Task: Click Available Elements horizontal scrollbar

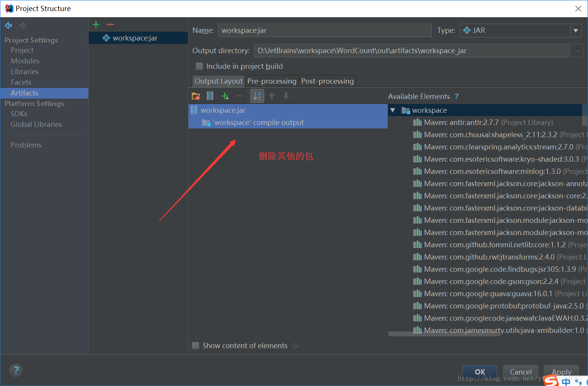Action: click(444, 334)
